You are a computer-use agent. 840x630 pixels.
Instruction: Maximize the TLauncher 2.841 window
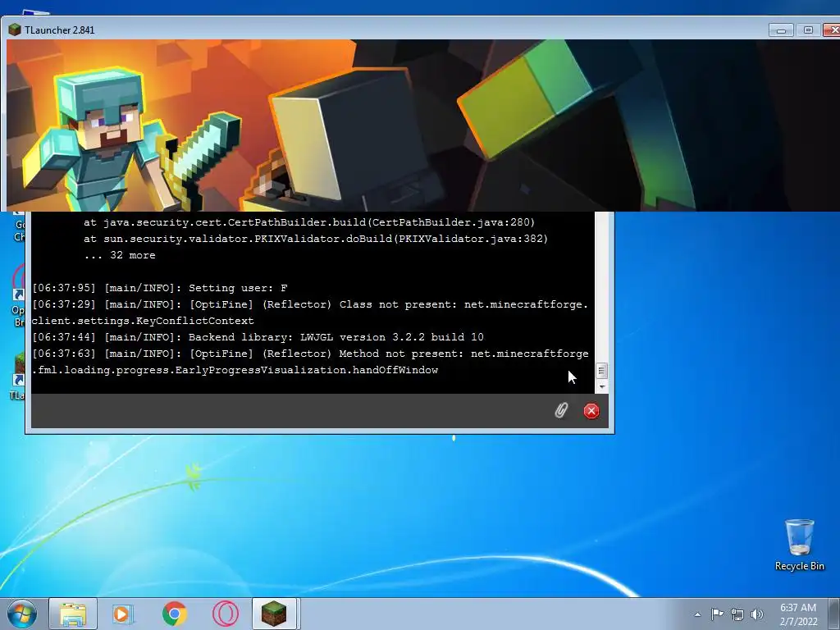click(808, 30)
